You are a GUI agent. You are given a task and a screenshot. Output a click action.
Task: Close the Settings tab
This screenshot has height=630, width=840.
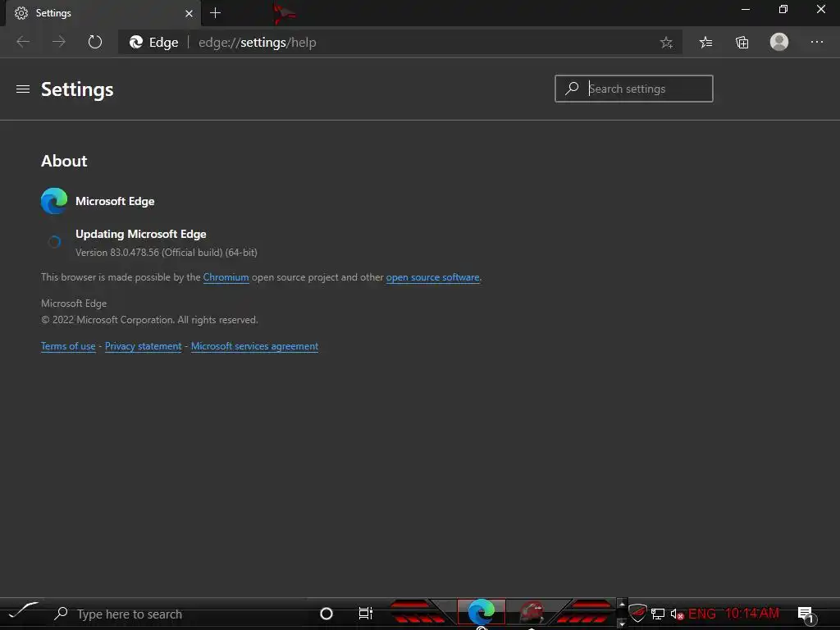click(x=189, y=13)
